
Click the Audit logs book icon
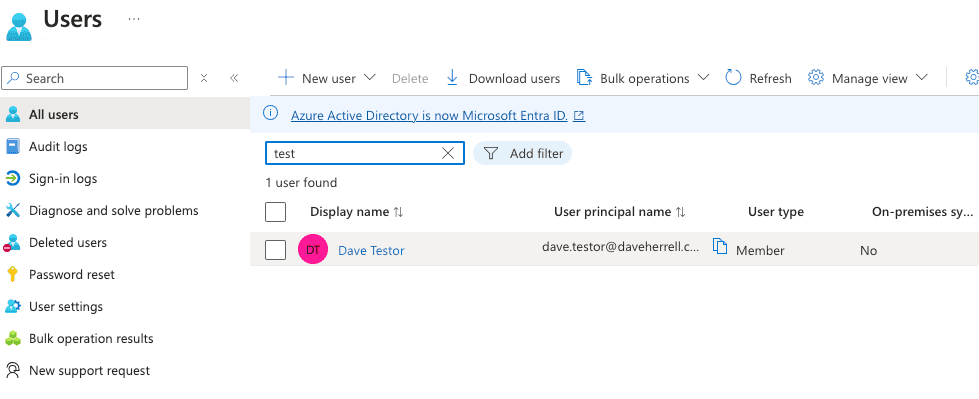pos(12,146)
